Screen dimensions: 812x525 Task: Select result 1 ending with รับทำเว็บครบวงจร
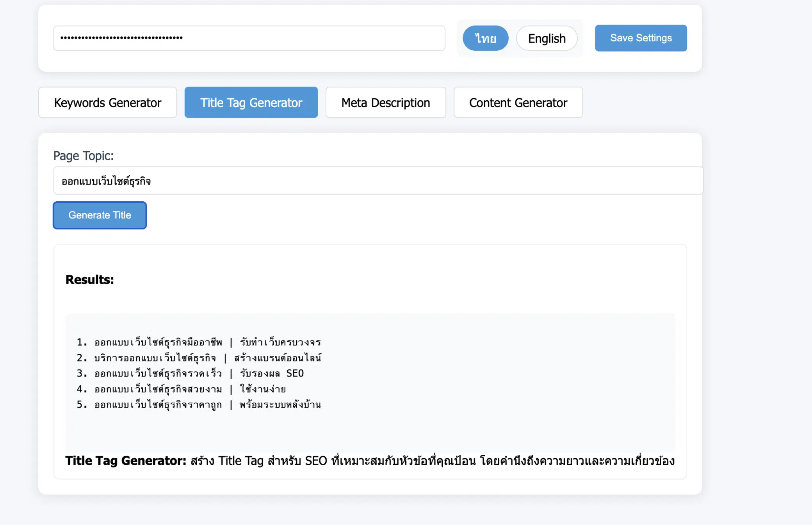coord(199,342)
